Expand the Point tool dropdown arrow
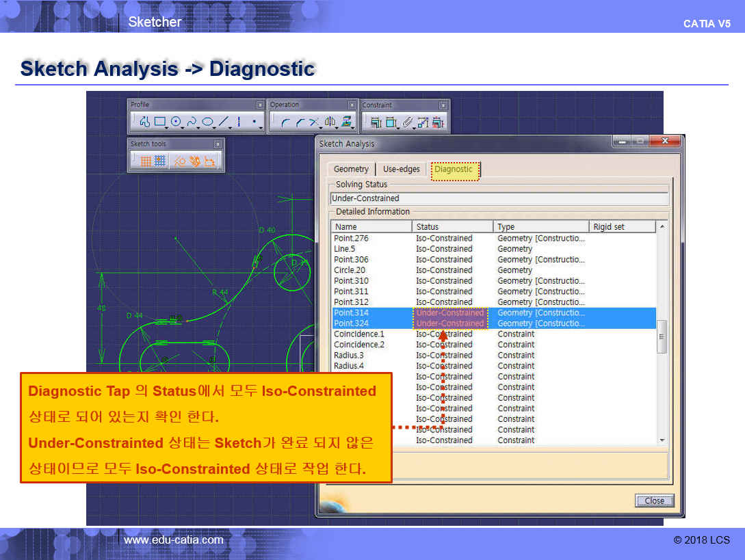This screenshot has height=560, width=745. click(x=261, y=127)
